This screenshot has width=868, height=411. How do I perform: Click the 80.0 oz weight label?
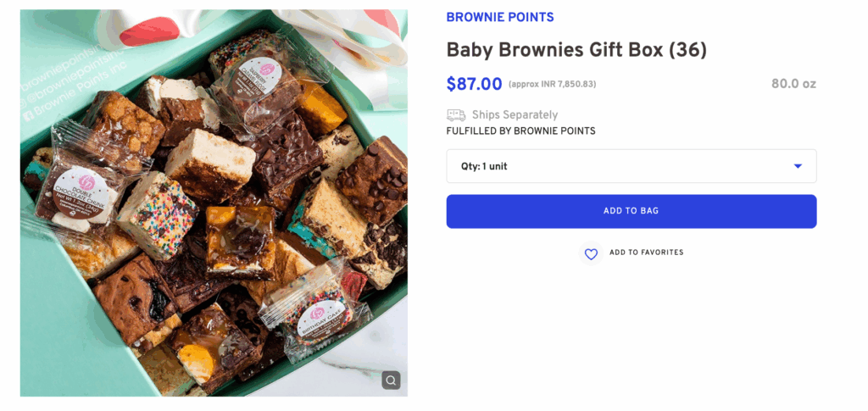(x=793, y=84)
